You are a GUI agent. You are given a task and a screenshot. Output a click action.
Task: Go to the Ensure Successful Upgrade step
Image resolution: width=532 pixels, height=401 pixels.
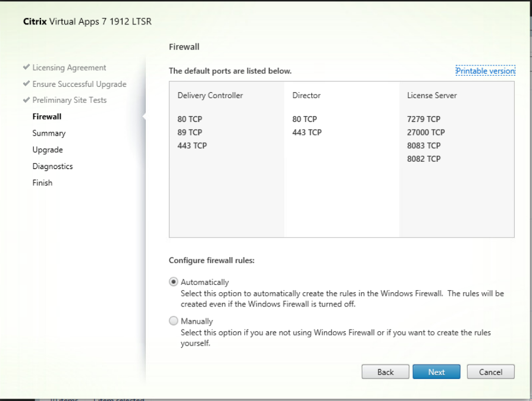pos(79,84)
